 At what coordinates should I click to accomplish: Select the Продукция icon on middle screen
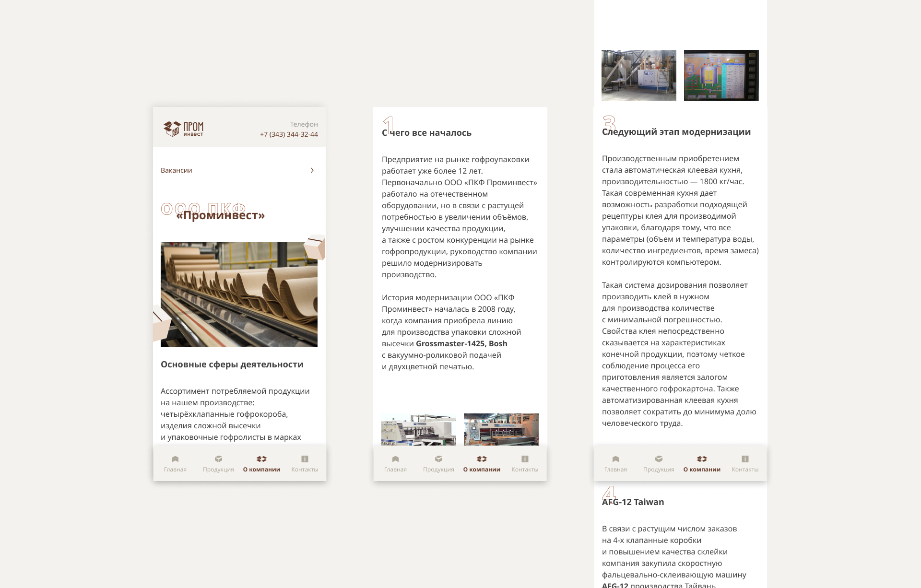[438, 459]
